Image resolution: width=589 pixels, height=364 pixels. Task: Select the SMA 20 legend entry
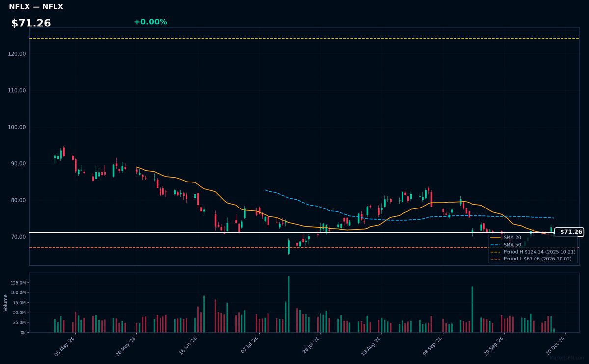click(506, 237)
